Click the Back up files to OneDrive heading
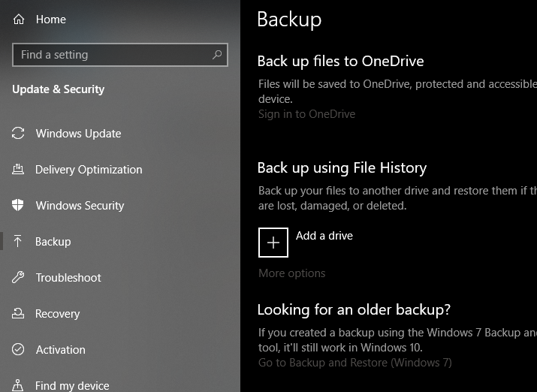The height and width of the screenshot is (392, 537). [340, 62]
